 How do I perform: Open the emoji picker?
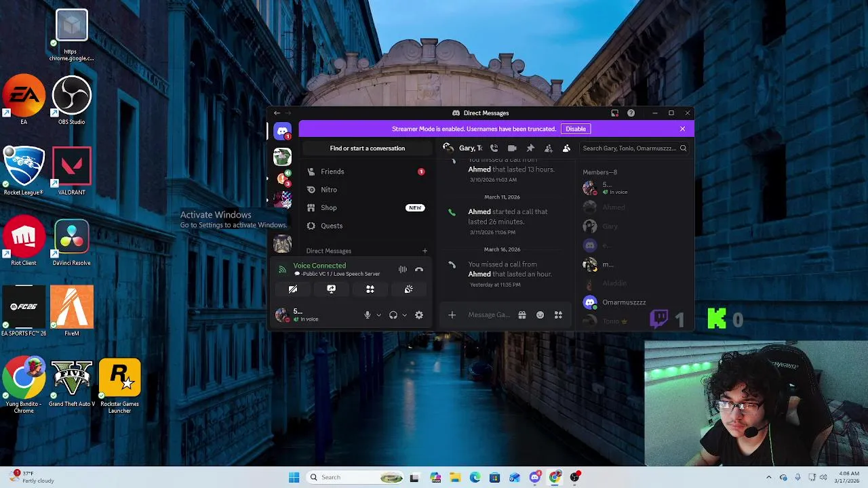[x=540, y=314]
